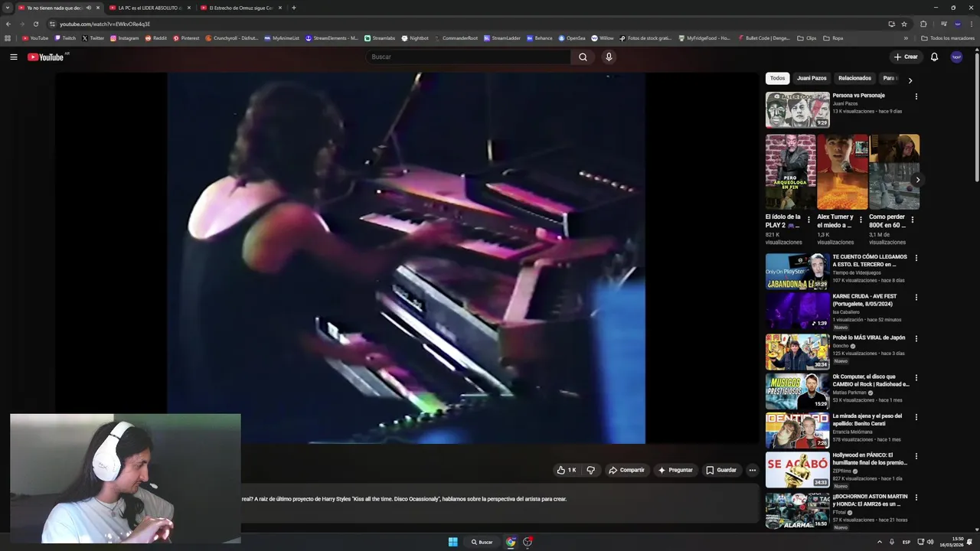
Task: Open the Reddit bookmark
Action: (156, 37)
